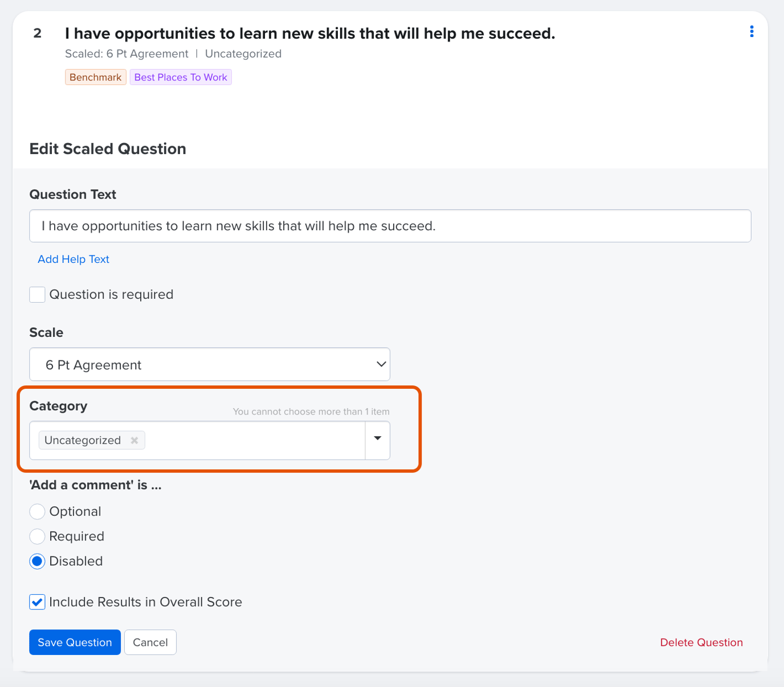Click the Uncategorized category chip
This screenshot has height=687, width=784.
83,440
